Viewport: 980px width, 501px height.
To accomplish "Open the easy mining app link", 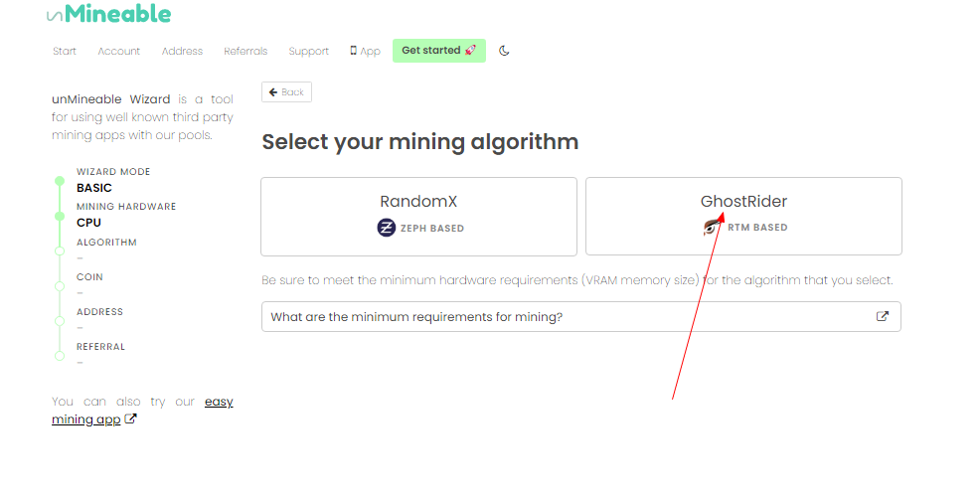I will pyautogui.click(x=219, y=402).
